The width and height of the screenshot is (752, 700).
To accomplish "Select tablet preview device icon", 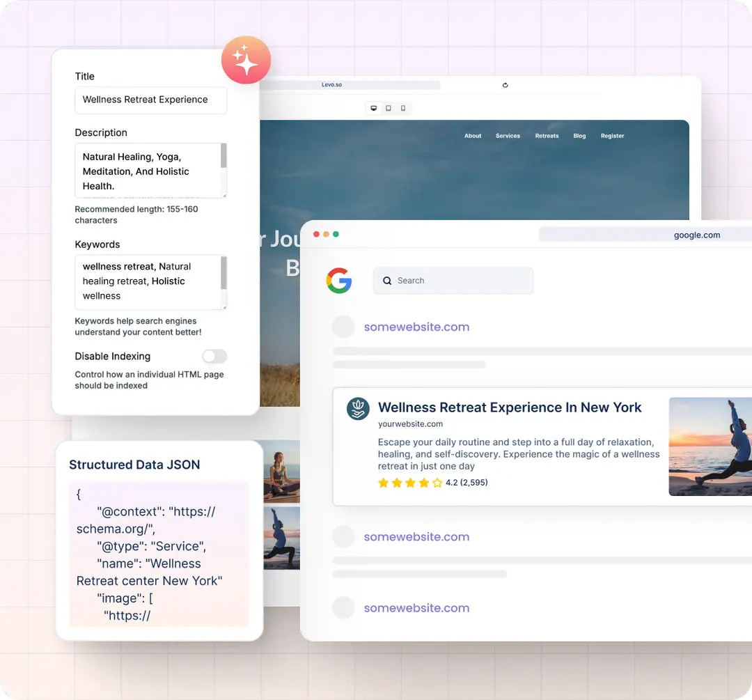I will click(x=389, y=108).
